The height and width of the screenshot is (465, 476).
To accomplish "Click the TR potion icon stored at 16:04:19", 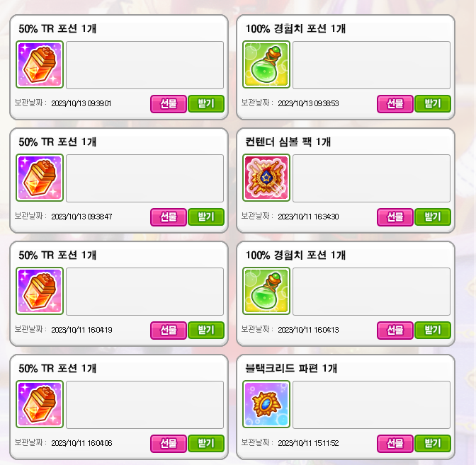I will coord(40,291).
